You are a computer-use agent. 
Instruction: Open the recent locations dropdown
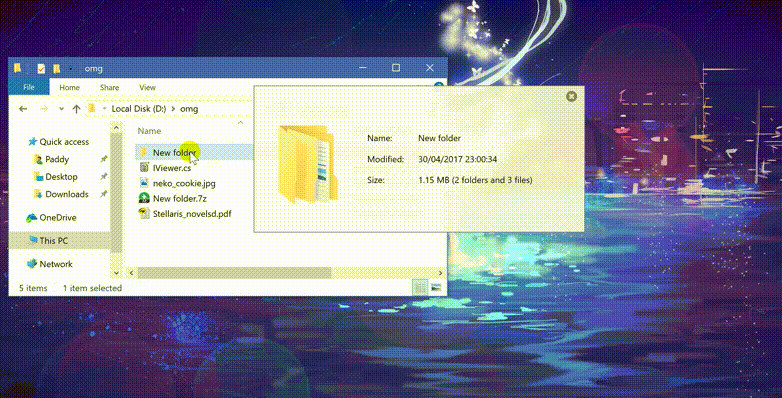point(61,109)
